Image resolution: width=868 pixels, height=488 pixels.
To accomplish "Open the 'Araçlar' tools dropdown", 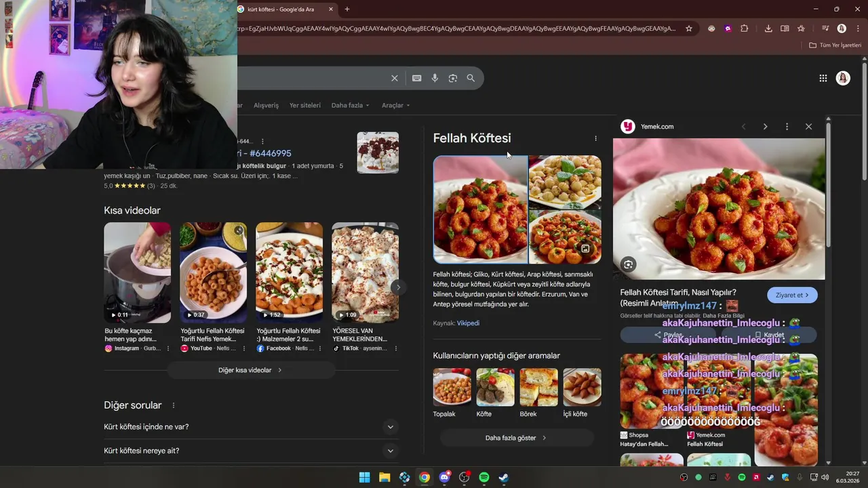I will (395, 105).
